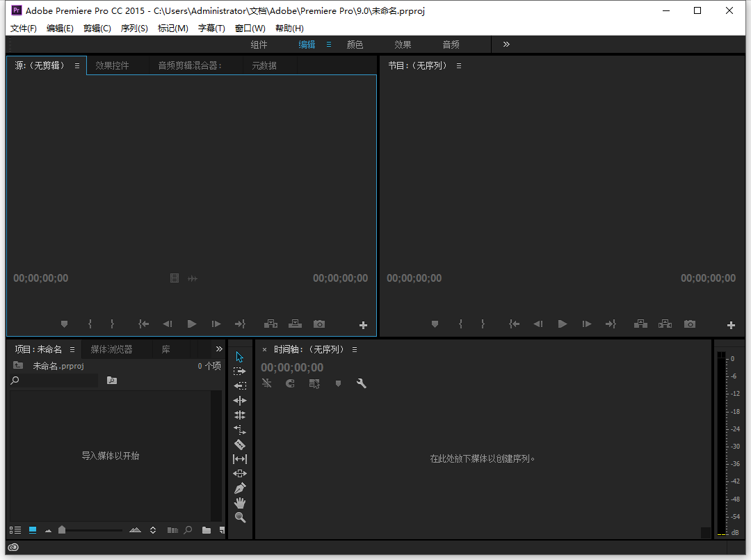
Task: Create a new bin folder in Project panel
Action: coord(207,530)
